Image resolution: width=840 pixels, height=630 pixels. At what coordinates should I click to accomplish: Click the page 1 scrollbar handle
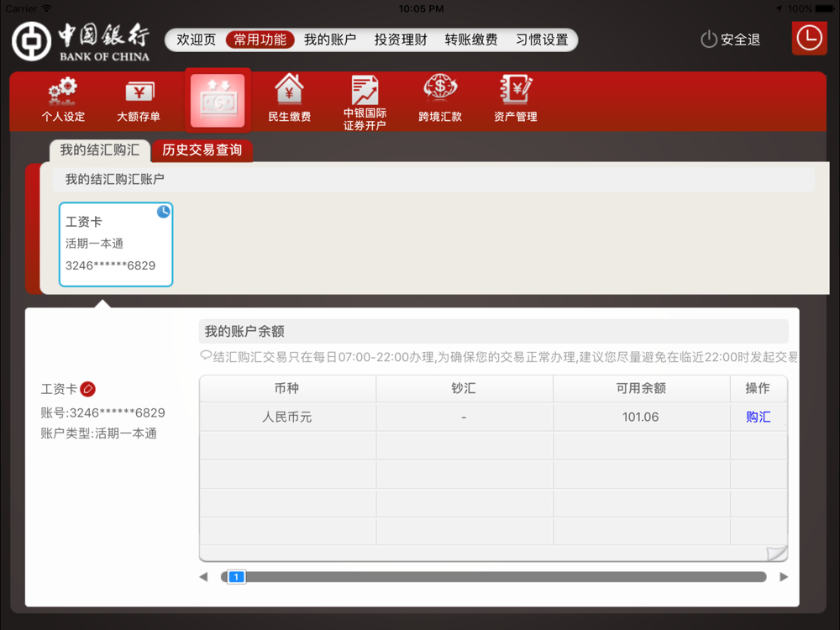point(237,577)
